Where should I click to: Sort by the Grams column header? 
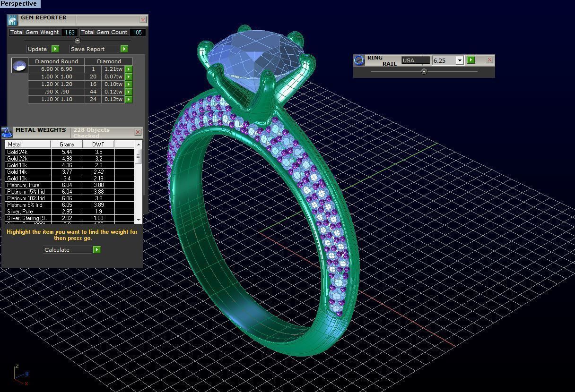(67, 144)
